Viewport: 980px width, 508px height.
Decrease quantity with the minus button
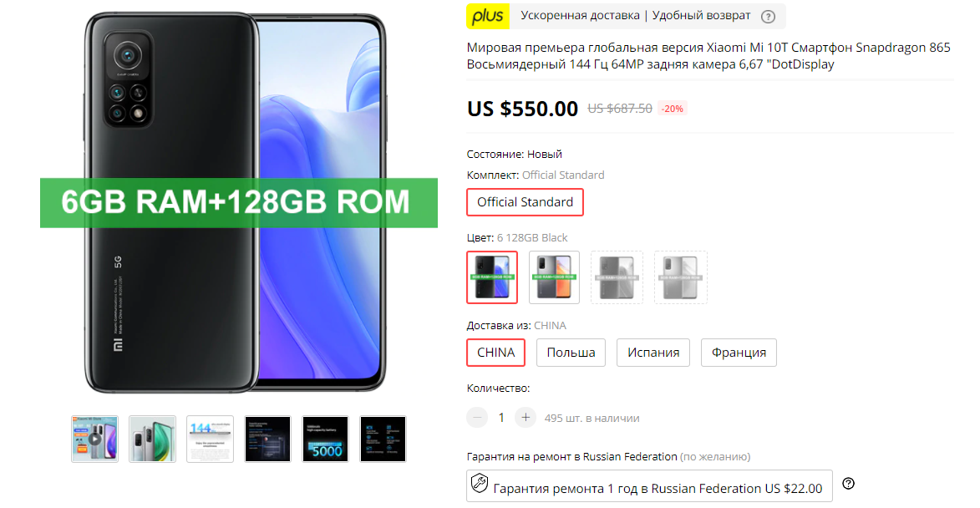(x=477, y=418)
